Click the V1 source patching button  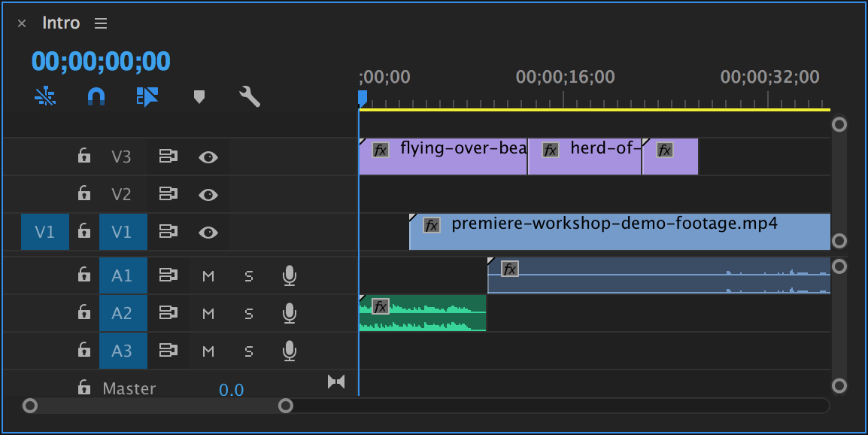[x=44, y=232]
